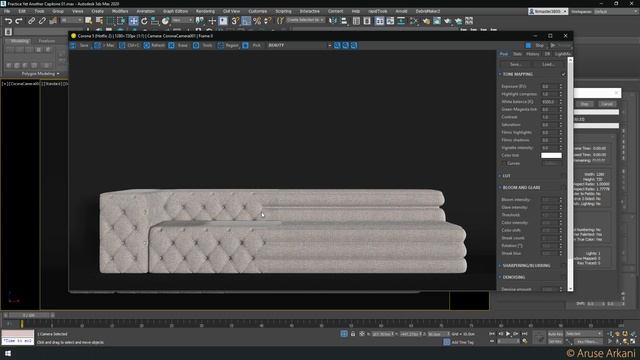Click the Undo arrow in main toolbar
The height and width of the screenshot is (360, 640).
(x=8, y=21)
